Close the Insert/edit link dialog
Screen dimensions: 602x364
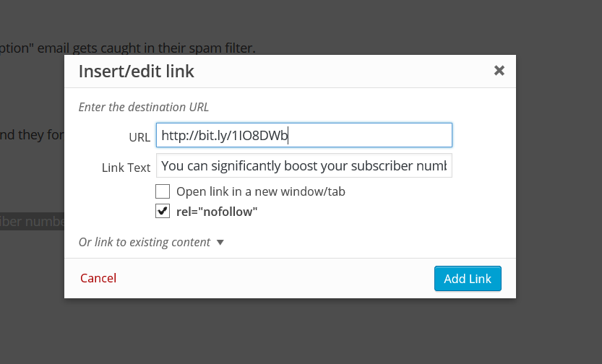(499, 71)
